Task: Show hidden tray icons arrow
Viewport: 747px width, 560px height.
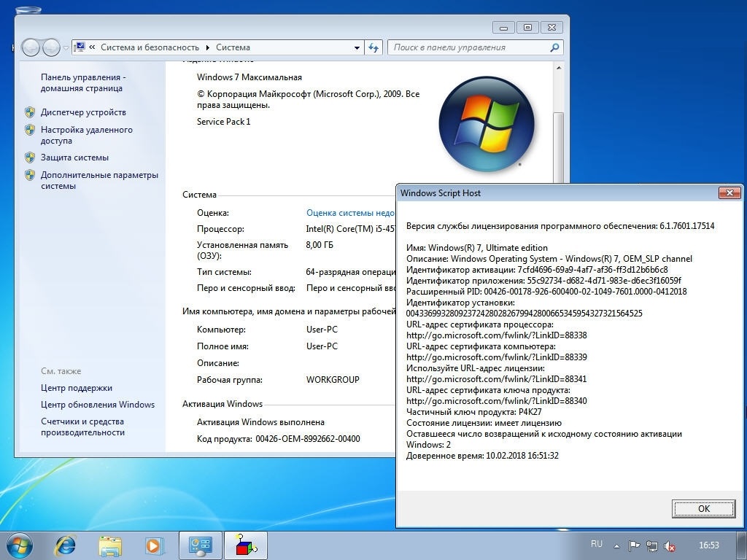Action: tap(617, 545)
